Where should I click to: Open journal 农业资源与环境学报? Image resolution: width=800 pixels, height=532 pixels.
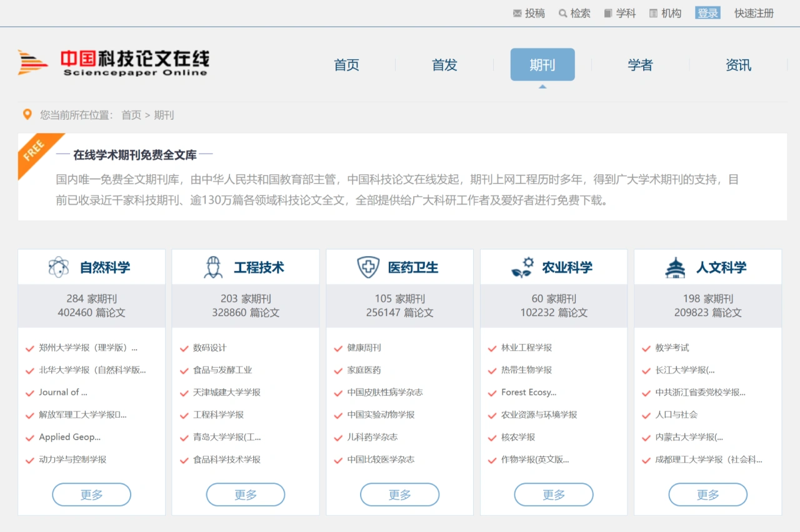(539, 415)
